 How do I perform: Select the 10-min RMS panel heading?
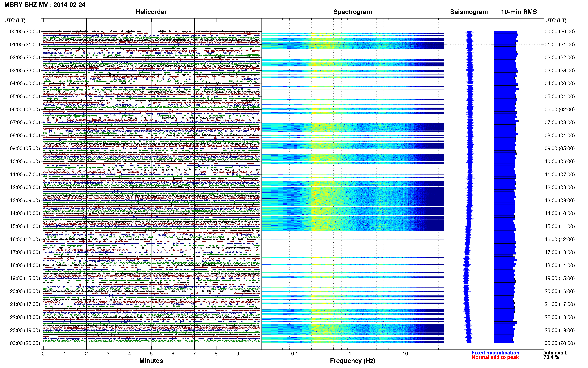click(x=519, y=12)
